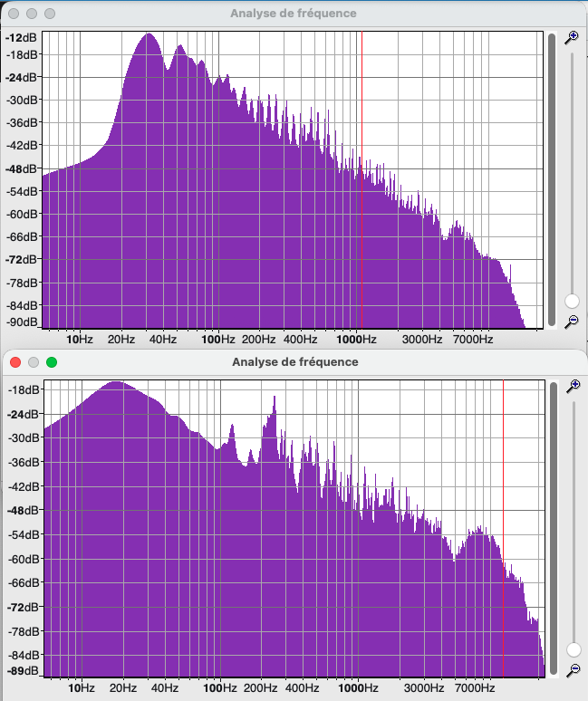Focus the upper window via its title bar
Viewport: 588px width, 701px height.
[x=293, y=14]
